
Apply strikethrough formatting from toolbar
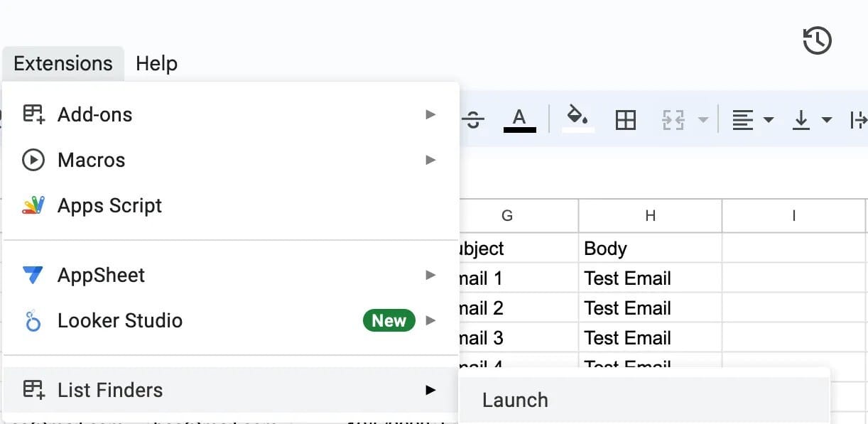tap(473, 120)
